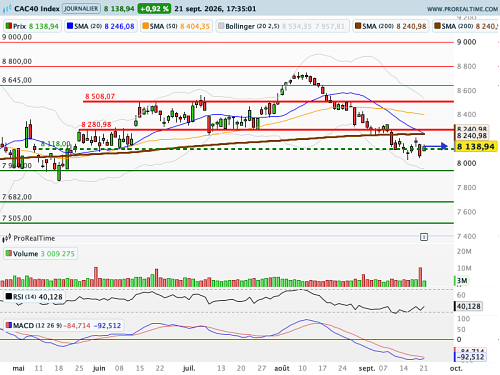Click the 7 400 mark on the price axis
This screenshot has width=500, height=375.
coord(466,236)
